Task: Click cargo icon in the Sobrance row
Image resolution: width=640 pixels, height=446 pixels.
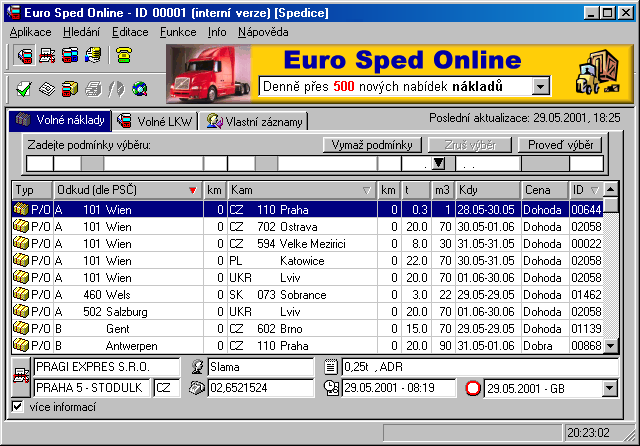Action: 21,294
